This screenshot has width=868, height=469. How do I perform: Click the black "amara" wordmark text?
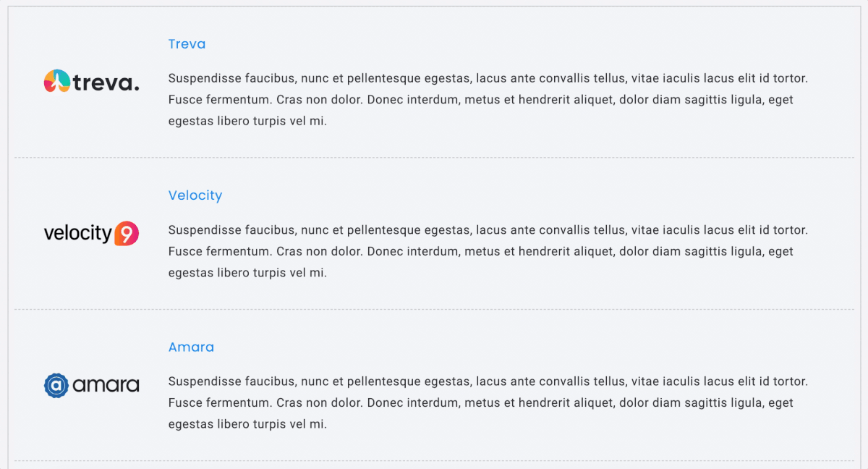tap(106, 385)
